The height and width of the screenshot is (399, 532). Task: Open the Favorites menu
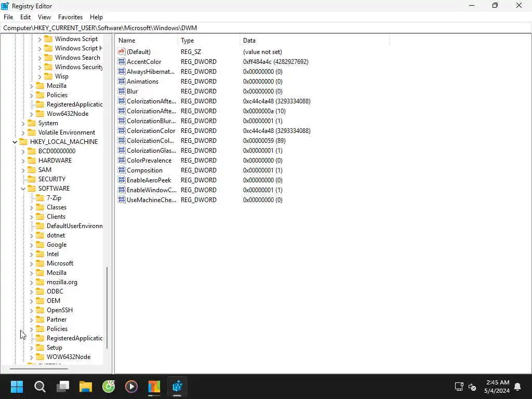pyautogui.click(x=70, y=17)
